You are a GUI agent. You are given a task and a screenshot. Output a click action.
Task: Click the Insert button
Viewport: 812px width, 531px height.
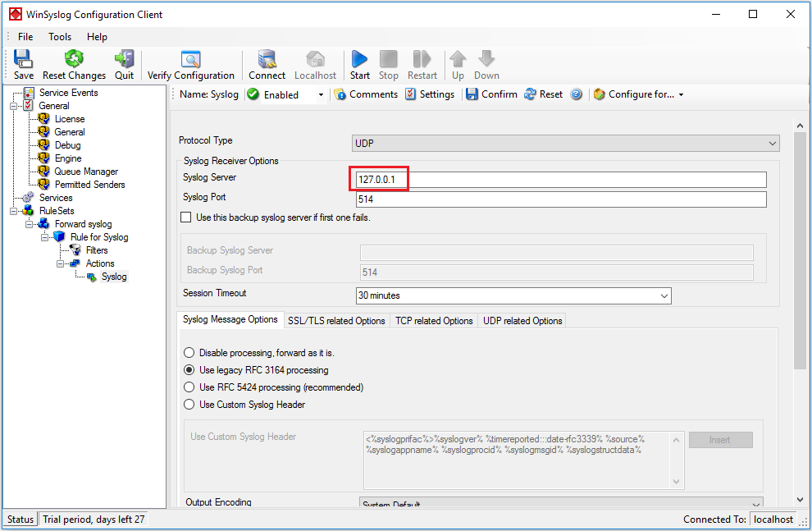tap(720, 440)
